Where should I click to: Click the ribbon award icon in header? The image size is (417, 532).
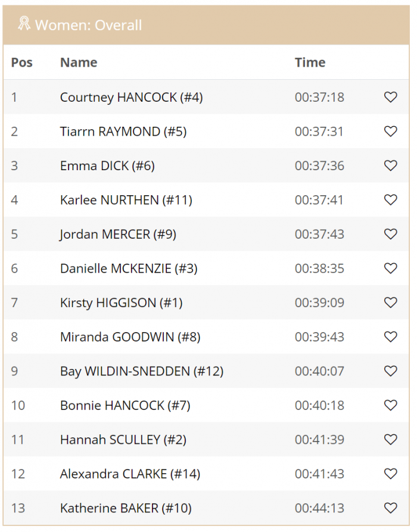click(24, 24)
